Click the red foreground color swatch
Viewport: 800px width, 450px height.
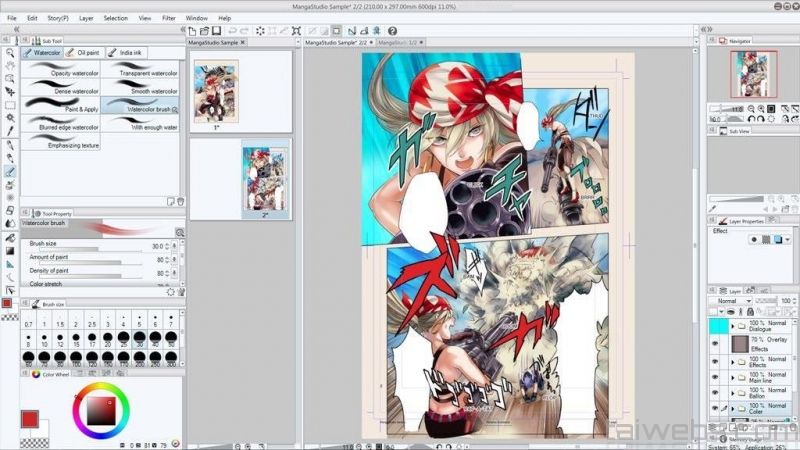point(29,419)
